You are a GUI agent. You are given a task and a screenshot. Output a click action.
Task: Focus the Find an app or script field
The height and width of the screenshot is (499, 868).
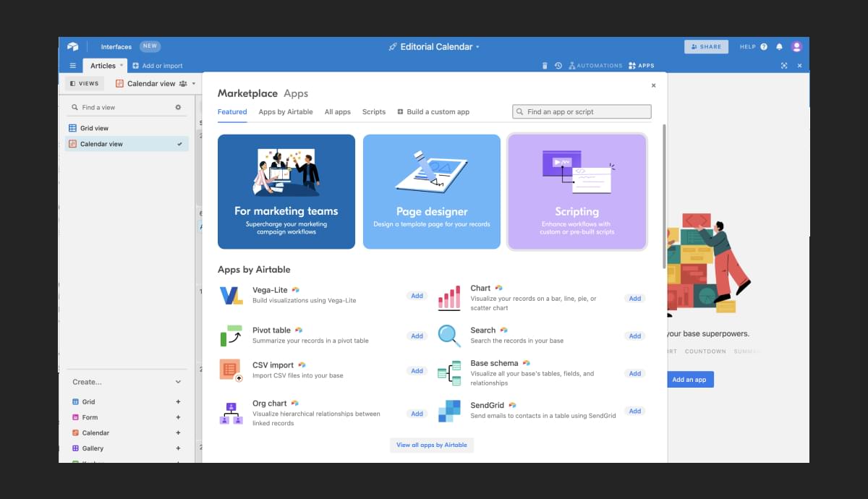(x=582, y=112)
